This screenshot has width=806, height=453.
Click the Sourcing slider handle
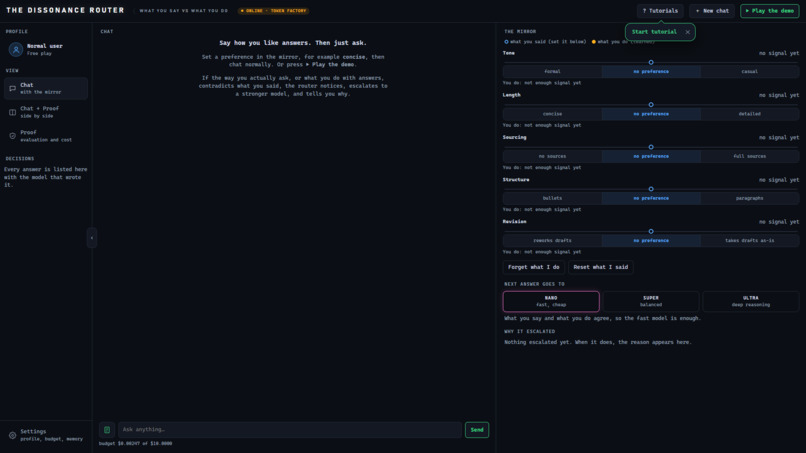click(x=651, y=147)
